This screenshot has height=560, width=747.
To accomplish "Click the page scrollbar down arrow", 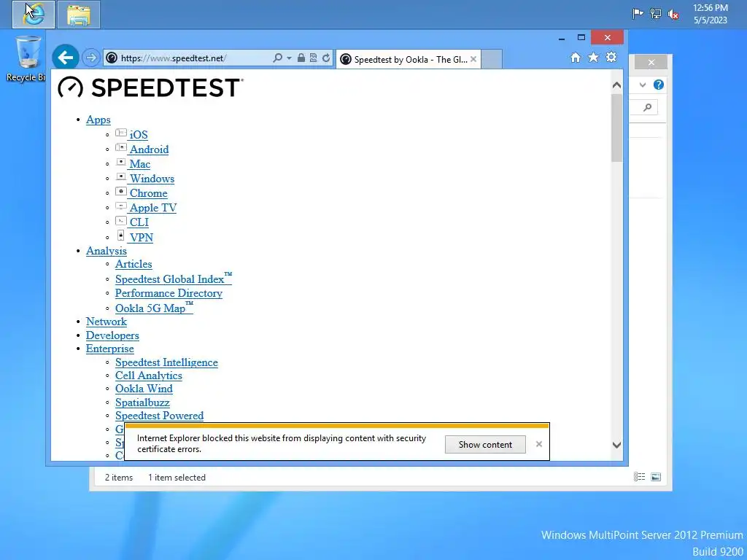I will tap(616, 445).
